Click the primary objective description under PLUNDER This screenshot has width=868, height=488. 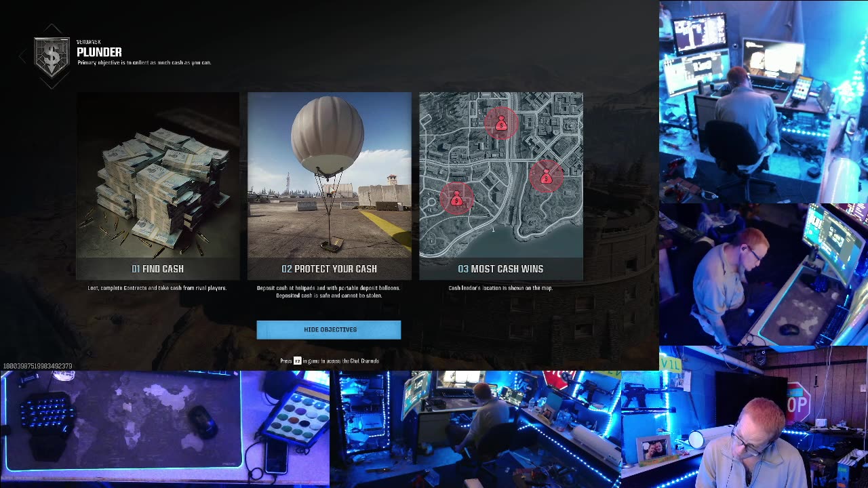tap(144, 62)
